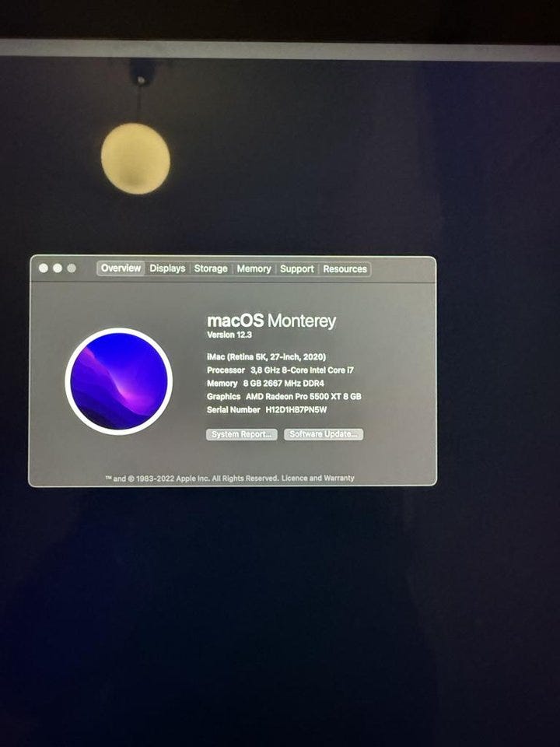Select the Storage tab
560x747 pixels.
pos(211,268)
